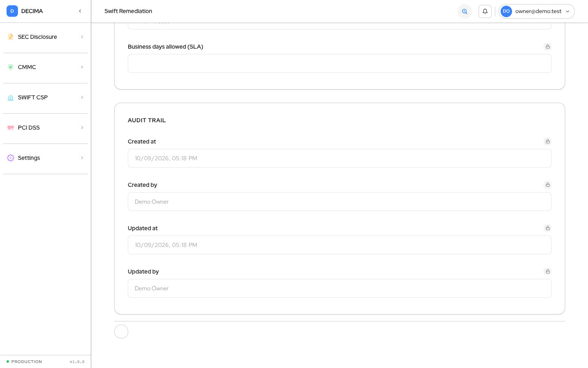Open the SEC Disclosure section
The image size is (588, 368).
(x=45, y=37)
